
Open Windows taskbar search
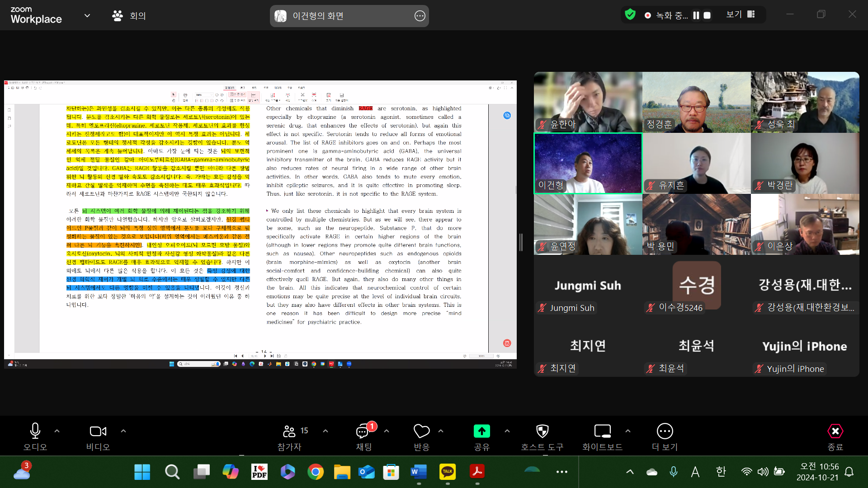point(172,472)
